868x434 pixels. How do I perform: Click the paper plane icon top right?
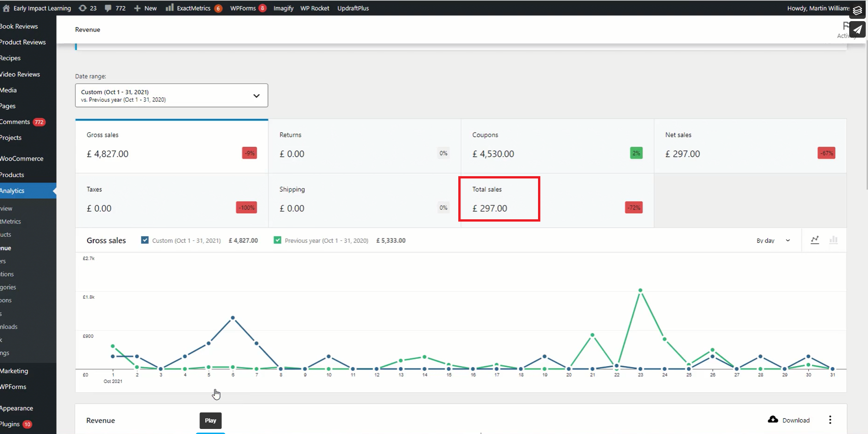pyautogui.click(x=857, y=30)
